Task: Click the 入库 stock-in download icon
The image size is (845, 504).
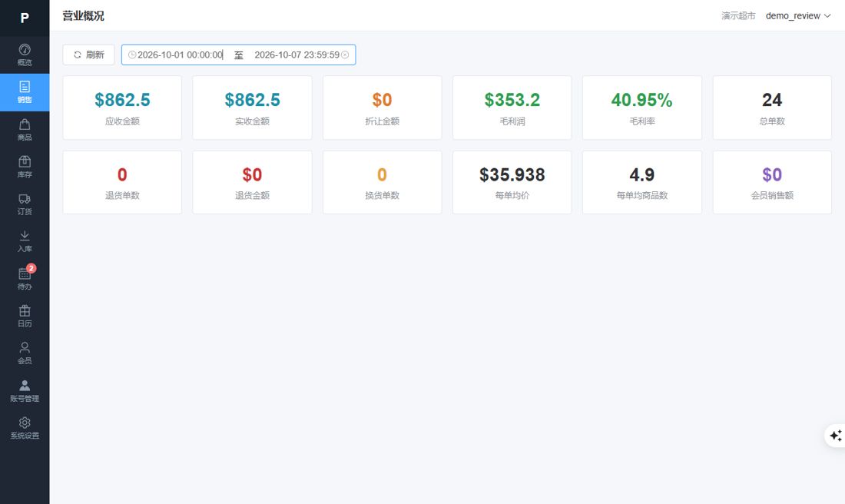Action: [25, 241]
